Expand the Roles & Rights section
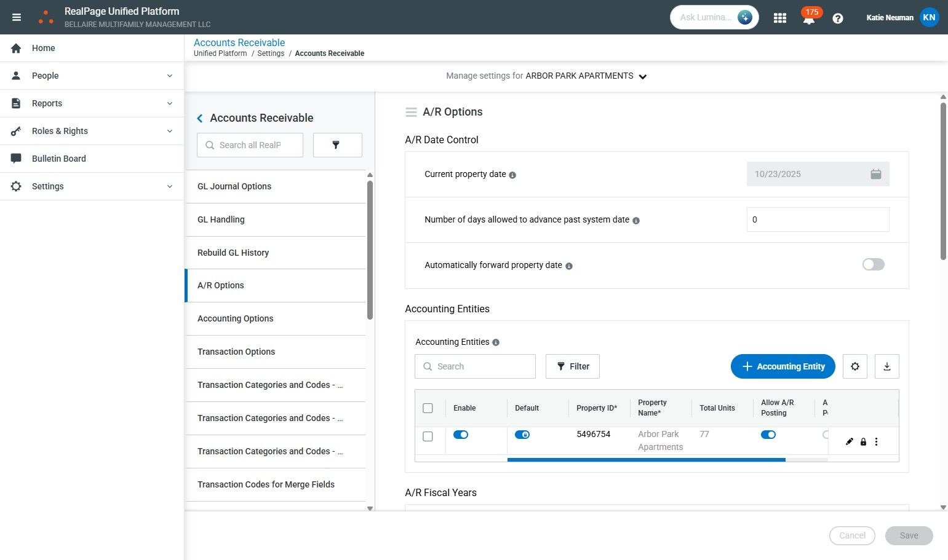The image size is (948, 560). tap(92, 131)
